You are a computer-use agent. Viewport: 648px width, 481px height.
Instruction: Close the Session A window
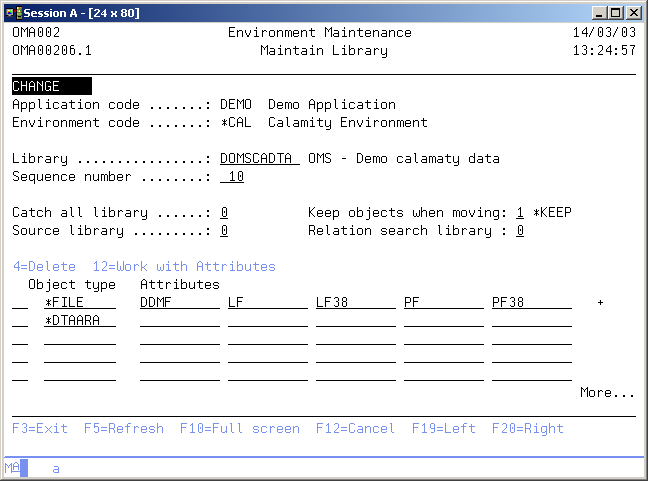coord(633,12)
